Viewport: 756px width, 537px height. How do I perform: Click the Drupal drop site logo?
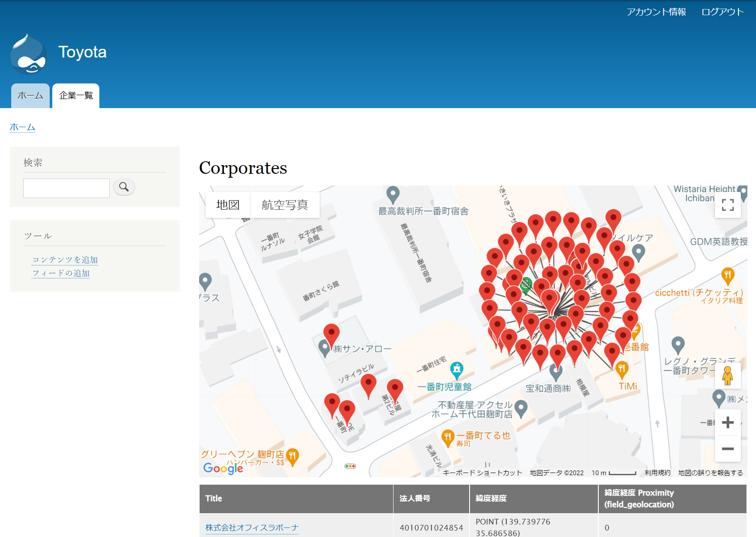tap(29, 54)
